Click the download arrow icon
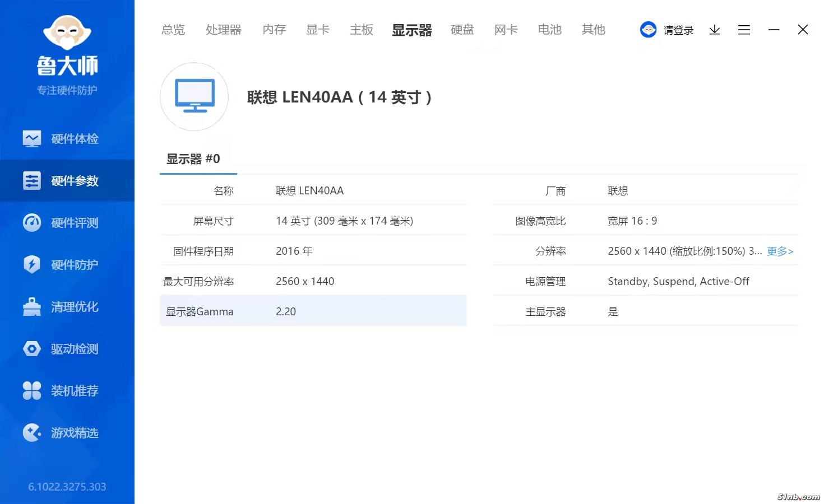Screen dimensions: 824x504 tap(715, 30)
